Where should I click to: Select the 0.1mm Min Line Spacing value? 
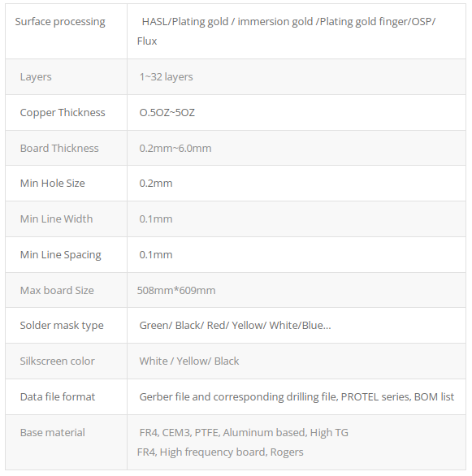tap(156, 255)
